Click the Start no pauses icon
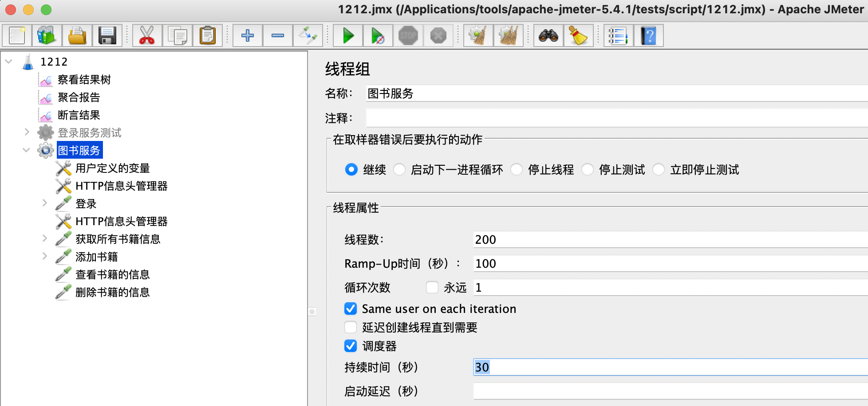This screenshot has width=868, height=406. pos(378,35)
